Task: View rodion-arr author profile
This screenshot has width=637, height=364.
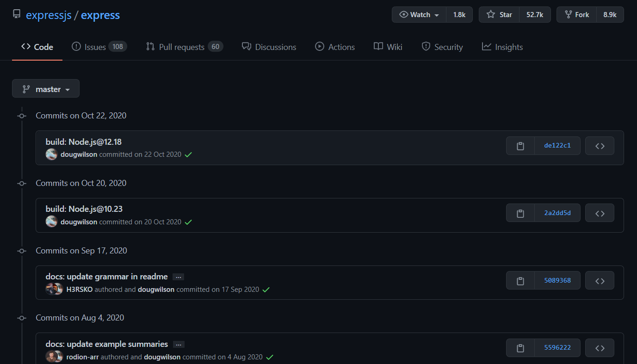Action: (x=83, y=357)
